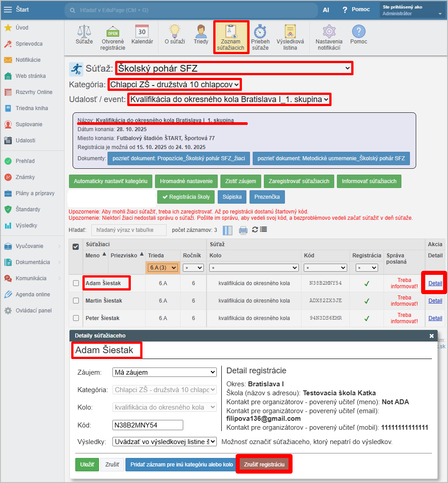Screen dimensions: 448x483
Task: Close the Detaily súťažiaceho dialog
Action: point(431,336)
